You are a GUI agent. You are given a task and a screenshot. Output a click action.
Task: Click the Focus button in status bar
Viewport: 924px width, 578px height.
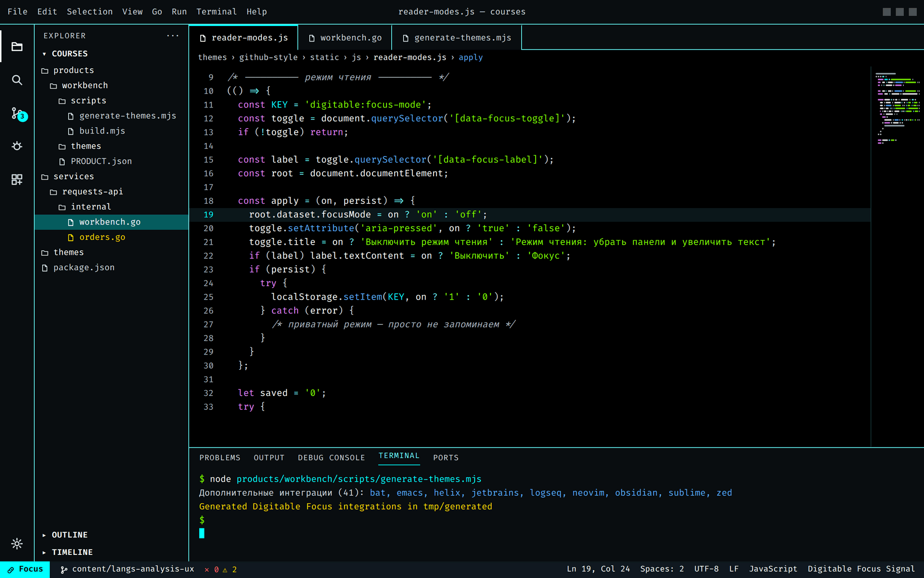coord(25,569)
